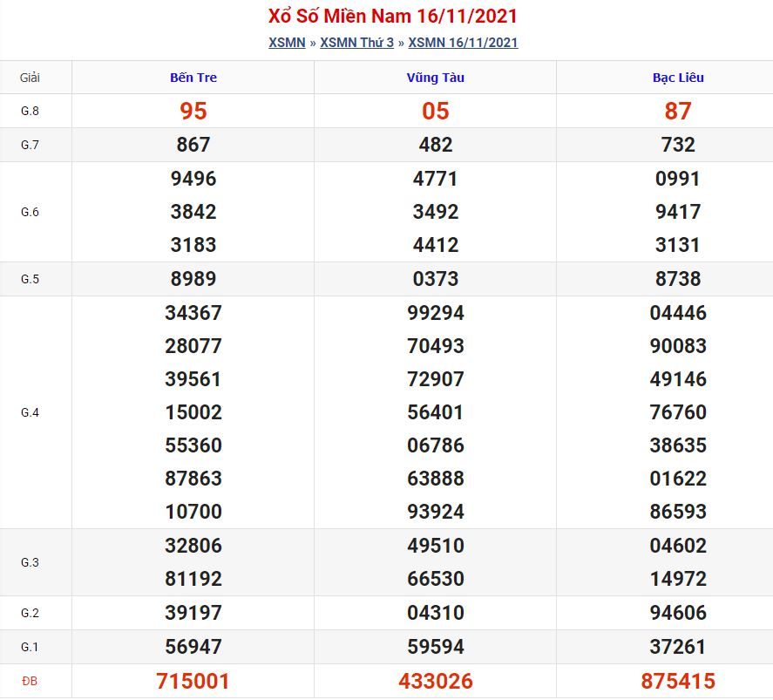Screen dimensions: 773x700
Task: Select G.4 number 39561
Action: (x=193, y=379)
